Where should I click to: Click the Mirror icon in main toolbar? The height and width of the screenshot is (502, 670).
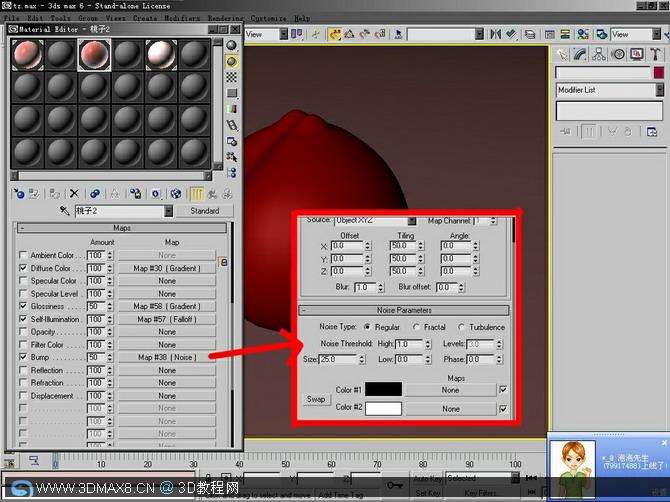tap(495, 34)
